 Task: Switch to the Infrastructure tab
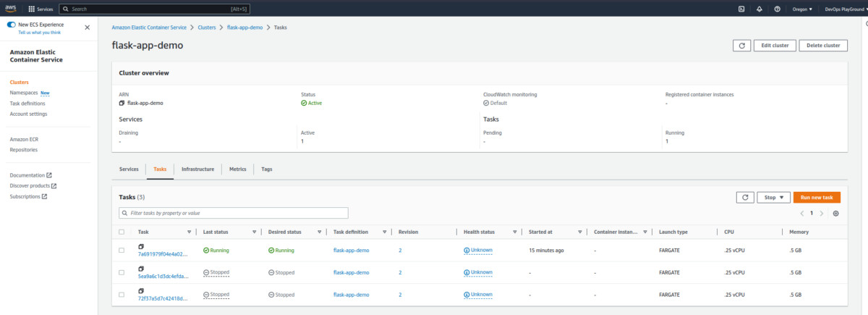click(197, 169)
